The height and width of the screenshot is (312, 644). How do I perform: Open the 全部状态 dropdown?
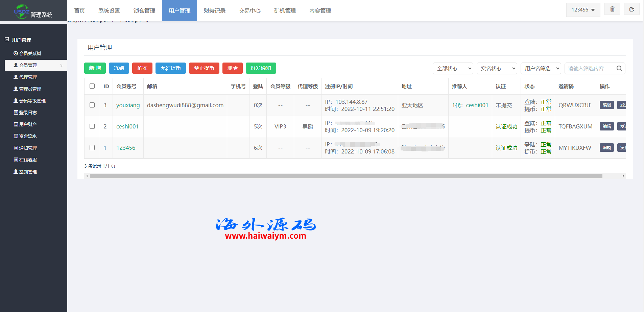[x=453, y=68]
